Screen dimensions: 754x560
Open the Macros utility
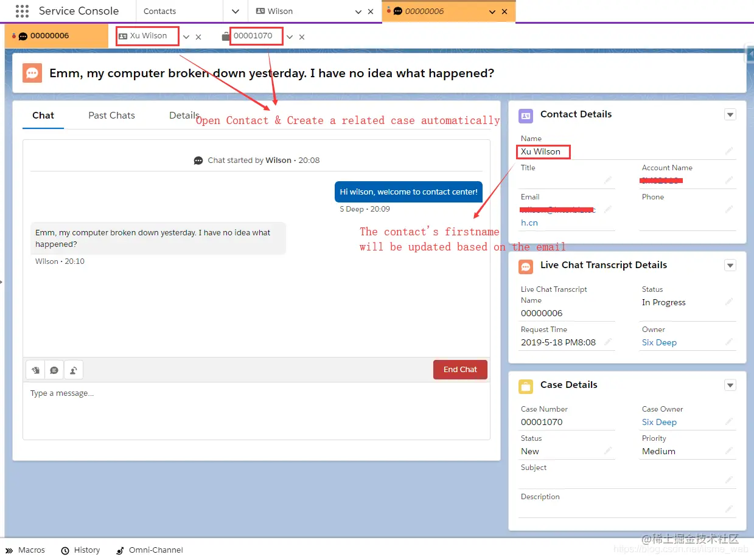(26, 550)
